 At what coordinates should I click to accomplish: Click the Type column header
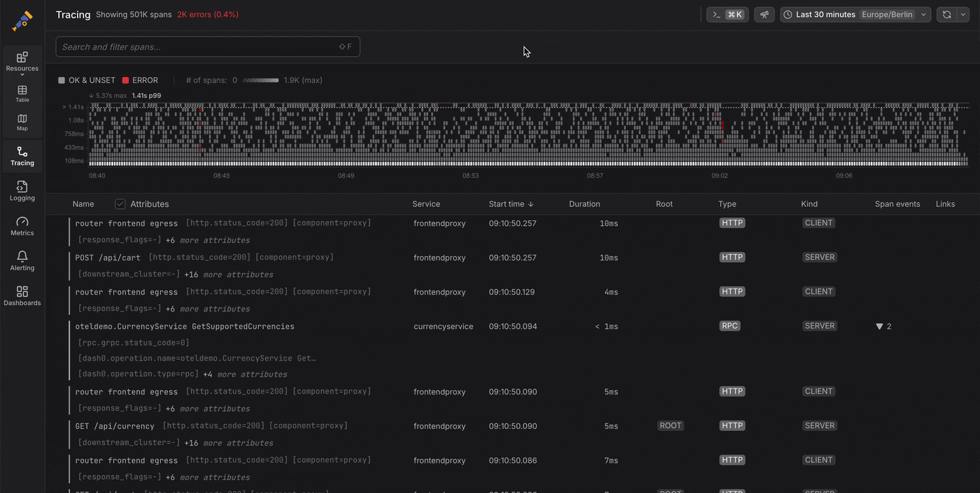coord(727,204)
